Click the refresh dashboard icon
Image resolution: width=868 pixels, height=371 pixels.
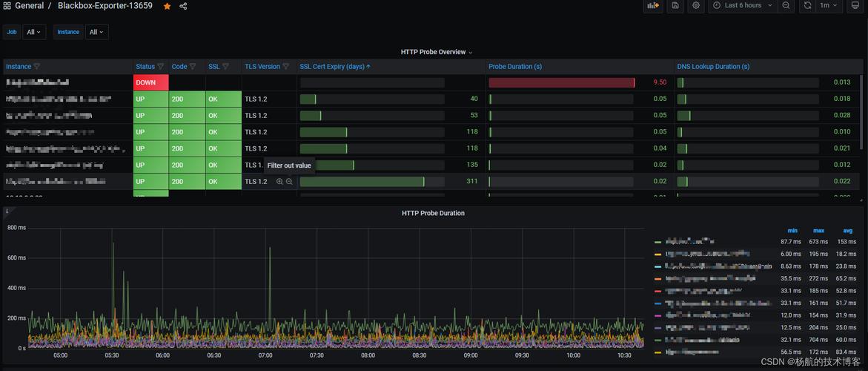[x=807, y=6]
